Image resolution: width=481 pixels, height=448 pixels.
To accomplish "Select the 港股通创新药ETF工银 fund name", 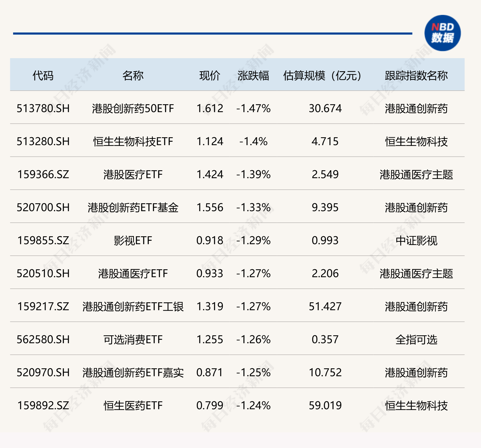I will [133, 307].
